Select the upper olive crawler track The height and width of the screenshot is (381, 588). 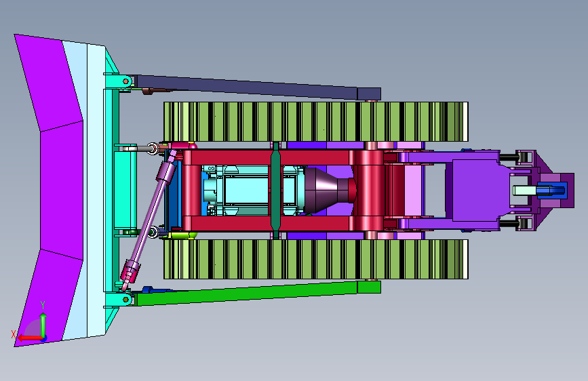click(316, 121)
